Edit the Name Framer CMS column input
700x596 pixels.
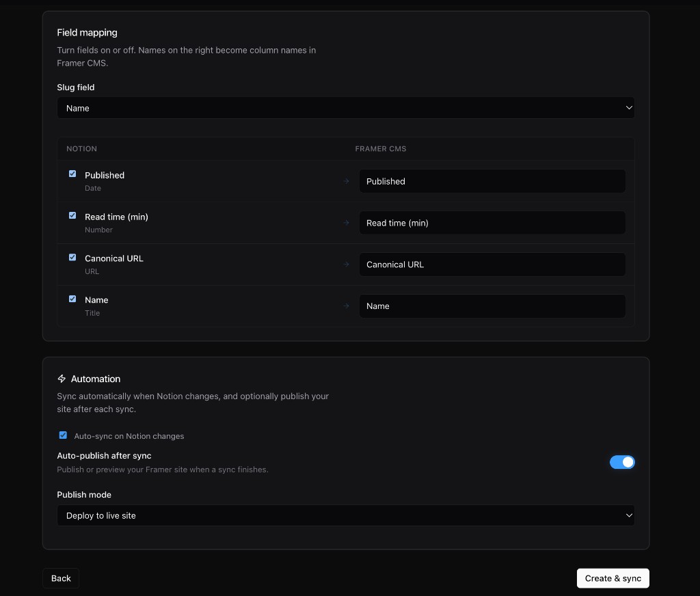(492, 306)
